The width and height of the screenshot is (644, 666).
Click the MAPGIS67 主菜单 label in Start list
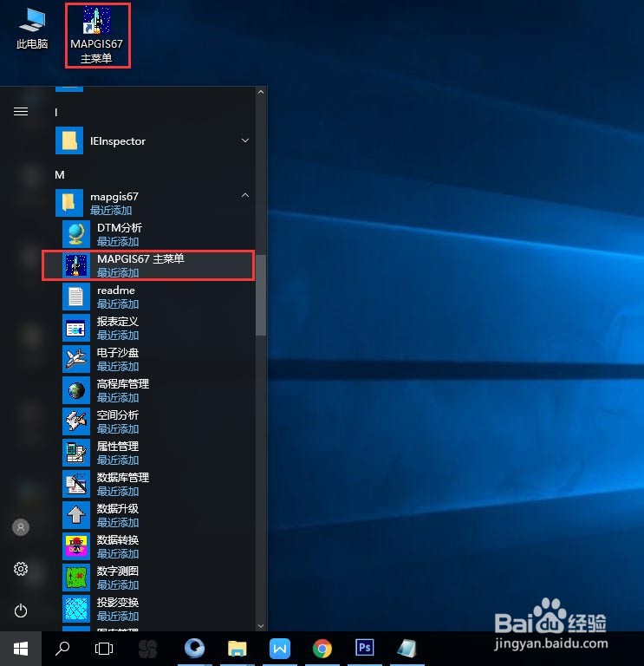(x=140, y=259)
